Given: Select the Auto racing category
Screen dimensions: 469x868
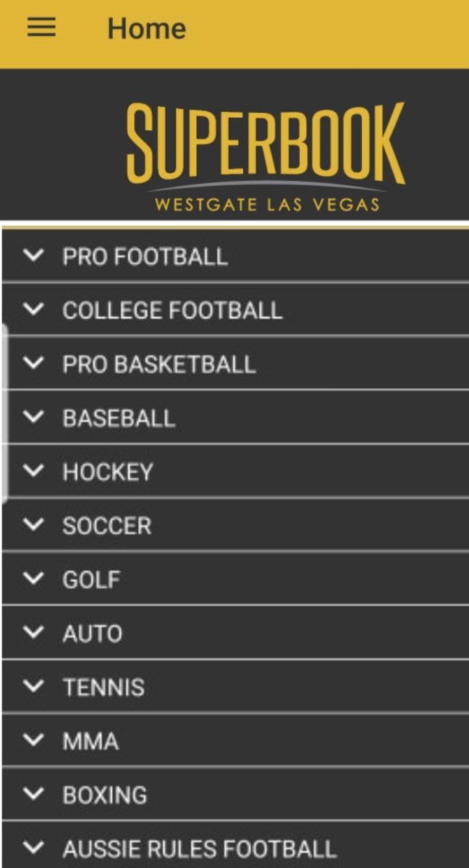Looking at the screenshot, I should pyautogui.click(x=92, y=634).
